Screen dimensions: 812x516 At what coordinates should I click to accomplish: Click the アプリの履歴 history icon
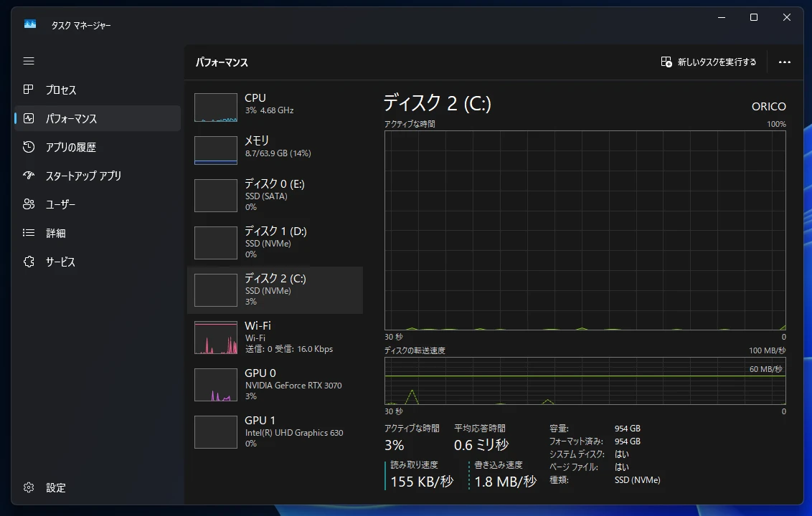(x=29, y=148)
